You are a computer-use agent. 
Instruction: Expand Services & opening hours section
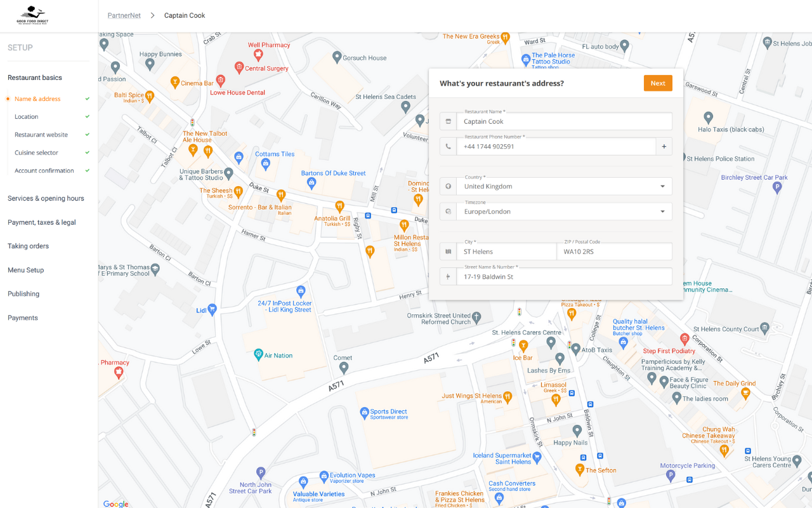(46, 199)
